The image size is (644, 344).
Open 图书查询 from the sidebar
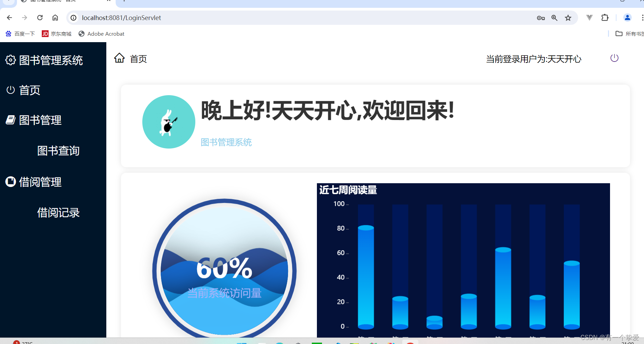[x=58, y=151]
